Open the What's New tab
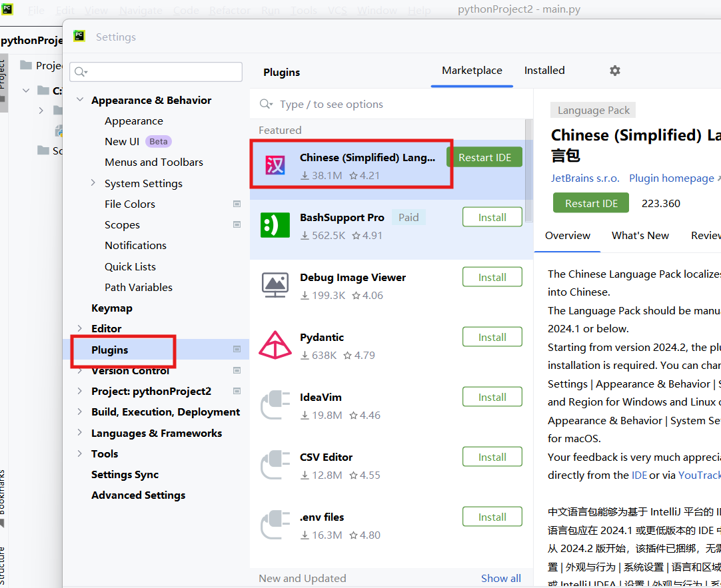This screenshot has height=588, width=721. (x=640, y=236)
